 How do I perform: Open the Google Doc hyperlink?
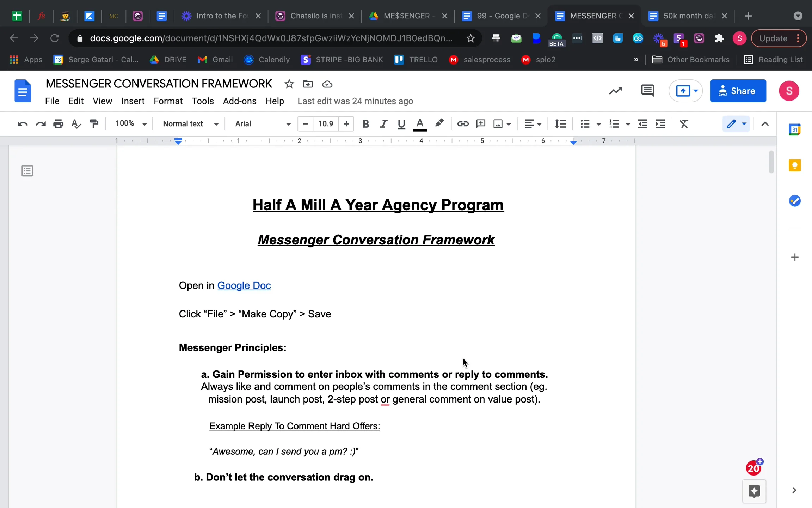pos(244,285)
